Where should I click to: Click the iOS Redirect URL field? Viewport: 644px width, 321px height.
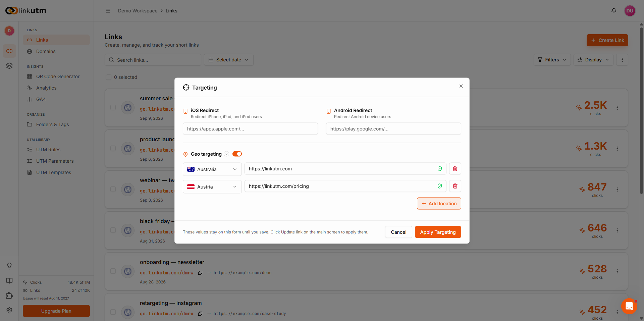(x=250, y=129)
